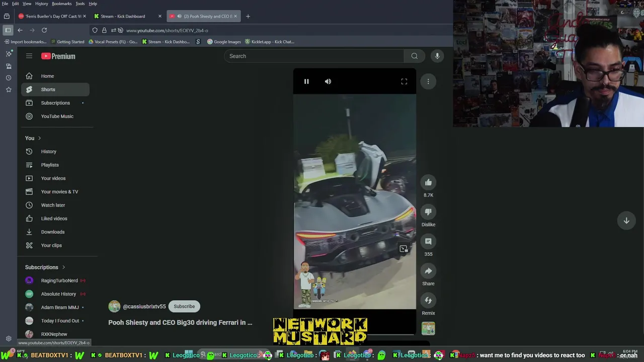Click the search magnifier button

click(x=414, y=56)
